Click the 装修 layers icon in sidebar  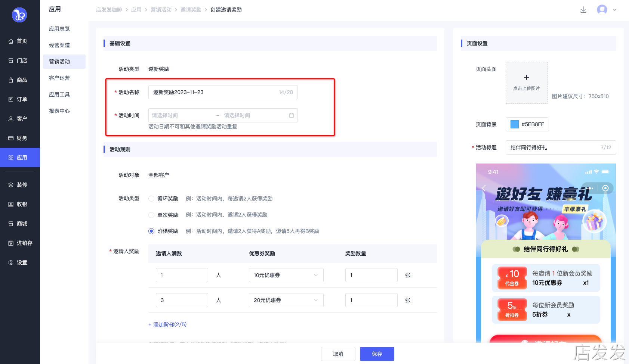click(11, 185)
